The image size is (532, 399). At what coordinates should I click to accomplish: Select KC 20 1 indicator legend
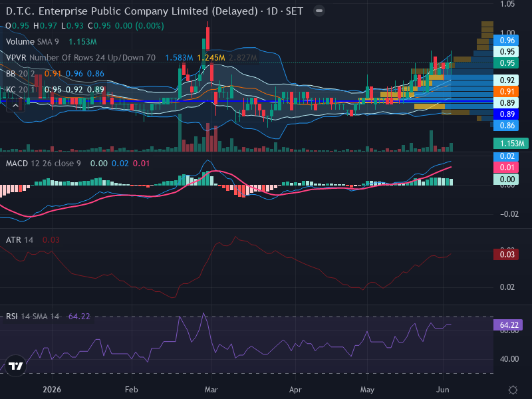tap(22, 90)
